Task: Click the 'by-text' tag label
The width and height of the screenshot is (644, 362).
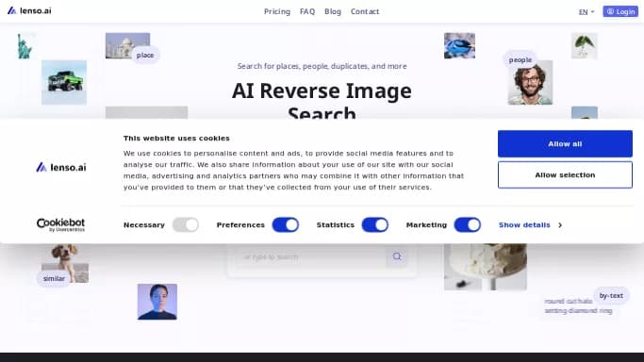Action: tap(611, 295)
